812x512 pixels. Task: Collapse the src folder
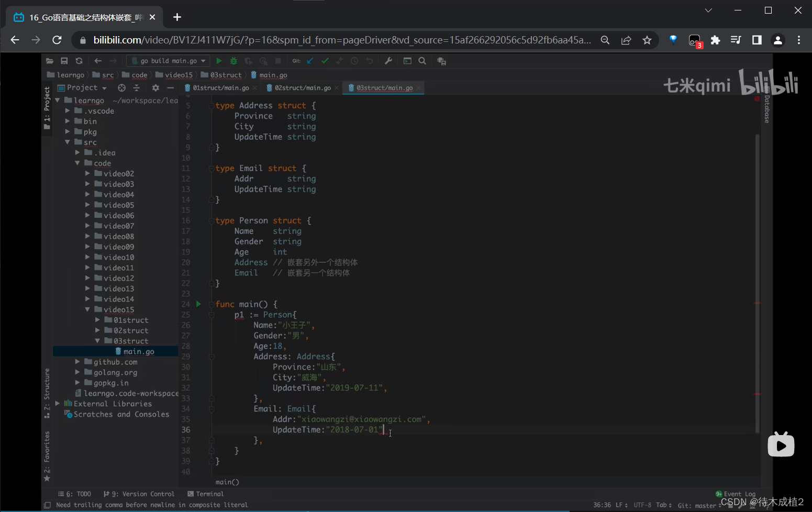pyautogui.click(x=68, y=142)
